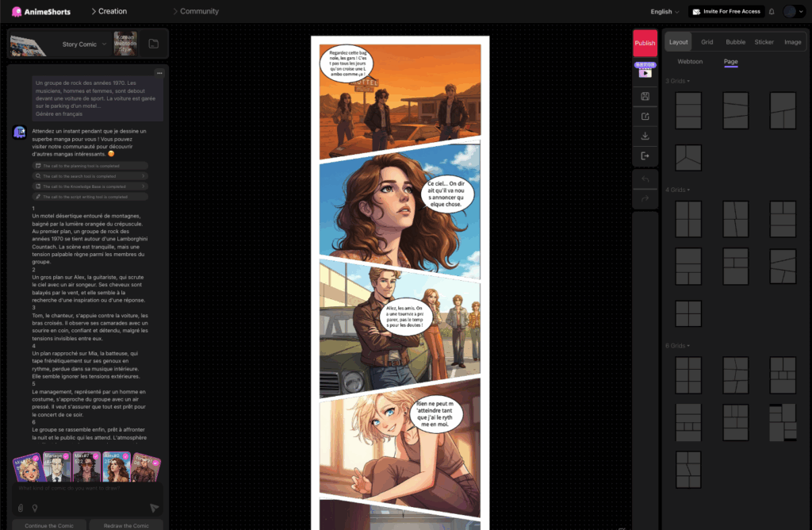Toggle the checkmark on the blonde character card

pos(36,457)
